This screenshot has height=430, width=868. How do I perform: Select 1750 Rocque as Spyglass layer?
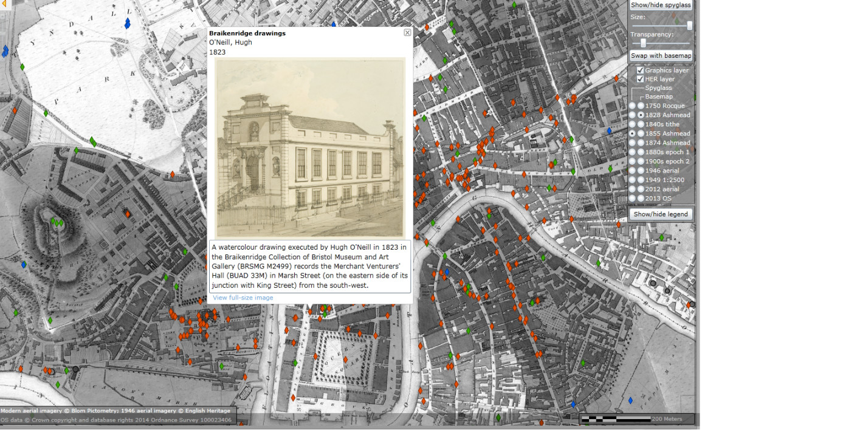click(632, 106)
